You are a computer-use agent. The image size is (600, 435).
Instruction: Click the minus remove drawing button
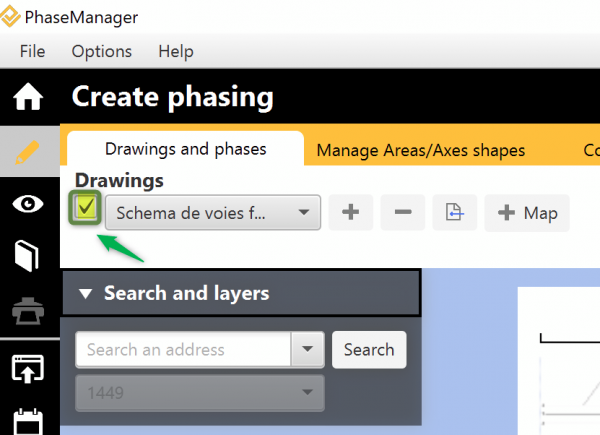[403, 213]
